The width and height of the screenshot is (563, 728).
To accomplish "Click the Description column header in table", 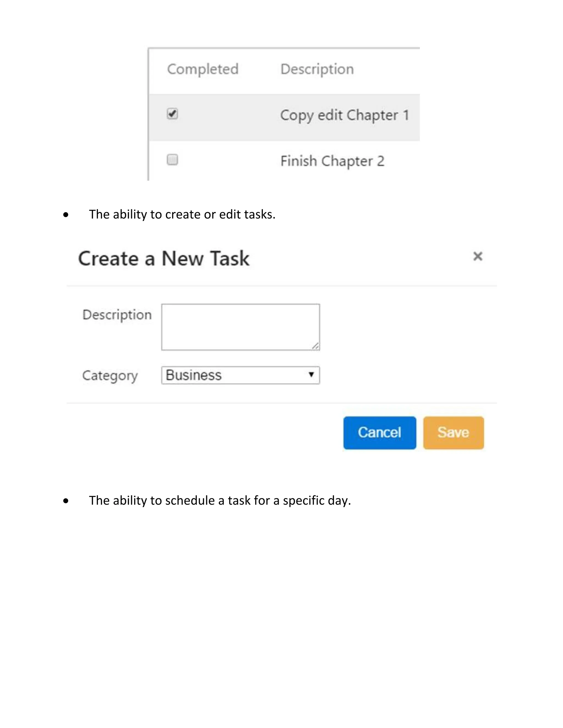I will tap(317, 69).
